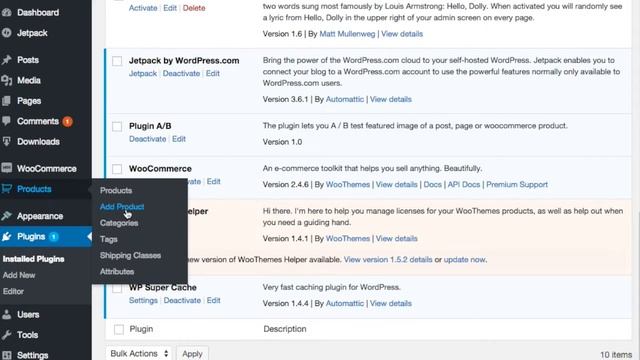Go to the Media menu
Image resolution: width=640 pixels, height=360 pixels.
29,80
